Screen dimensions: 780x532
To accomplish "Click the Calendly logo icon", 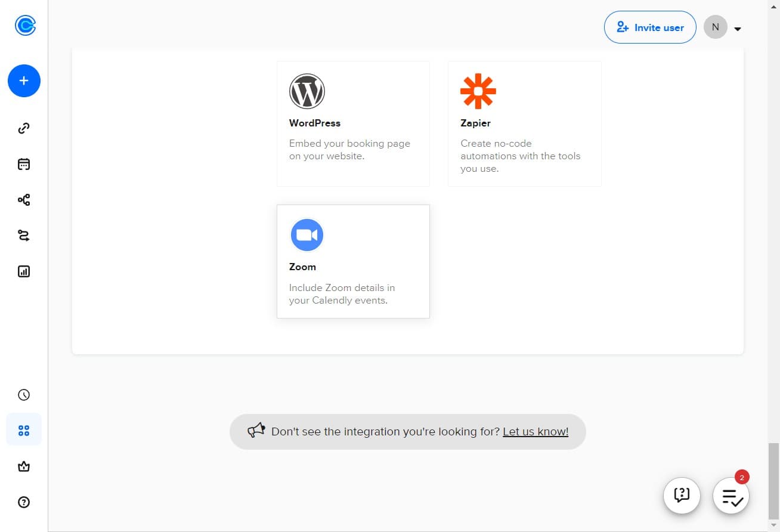I will 25,26.
